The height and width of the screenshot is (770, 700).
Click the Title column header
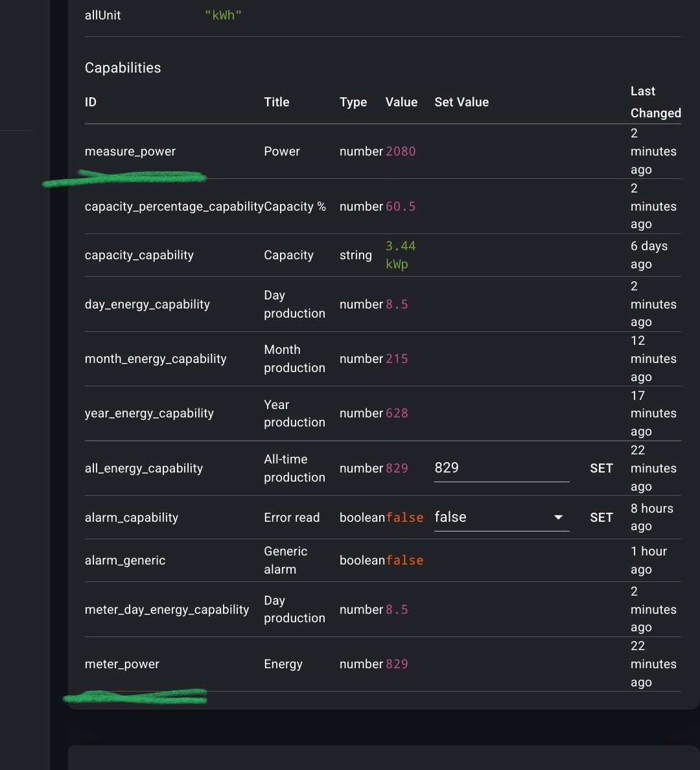(x=277, y=102)
